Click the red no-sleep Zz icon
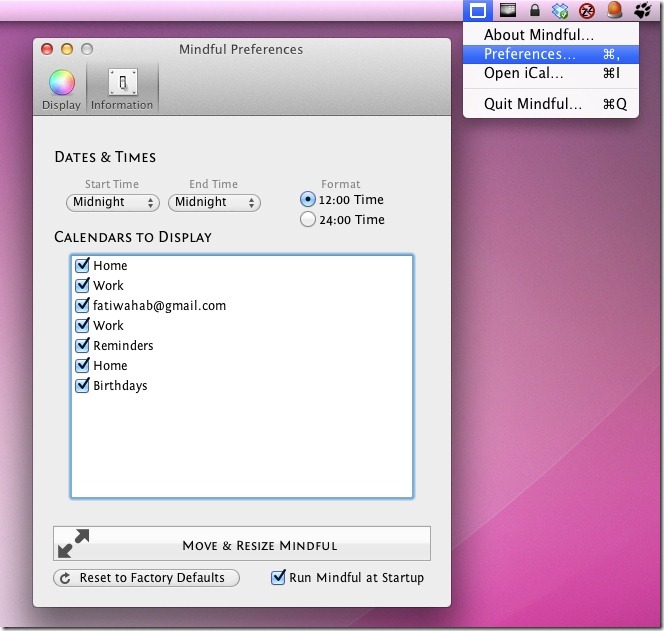This screenshot has width=664, height=631. pyautogui.click(x=587, y=11)
